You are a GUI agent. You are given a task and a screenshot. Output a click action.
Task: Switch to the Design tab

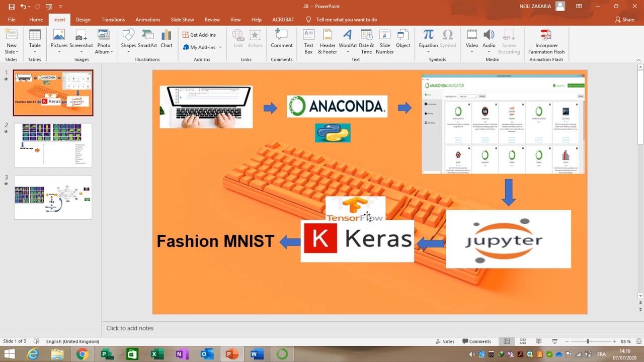83,20
